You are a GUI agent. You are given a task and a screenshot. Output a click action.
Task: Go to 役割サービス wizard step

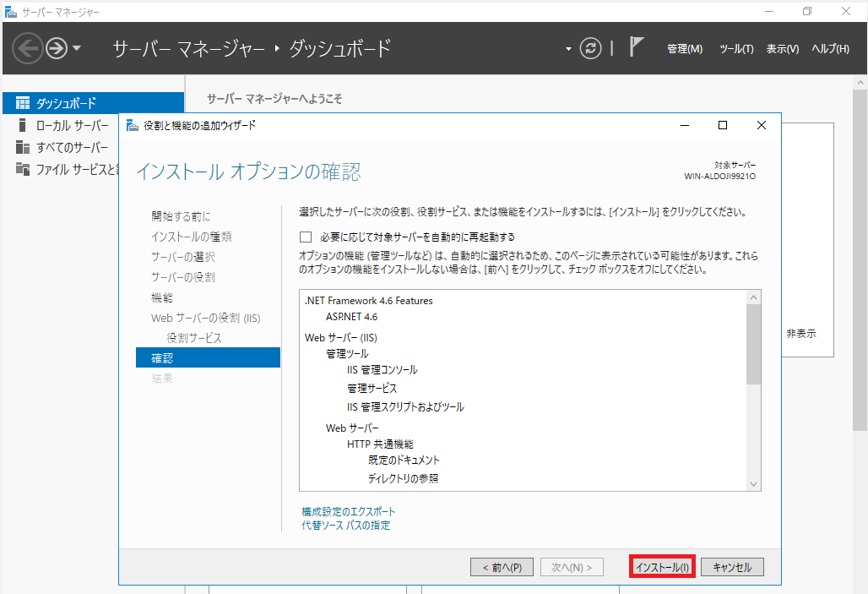coord(194,338)
